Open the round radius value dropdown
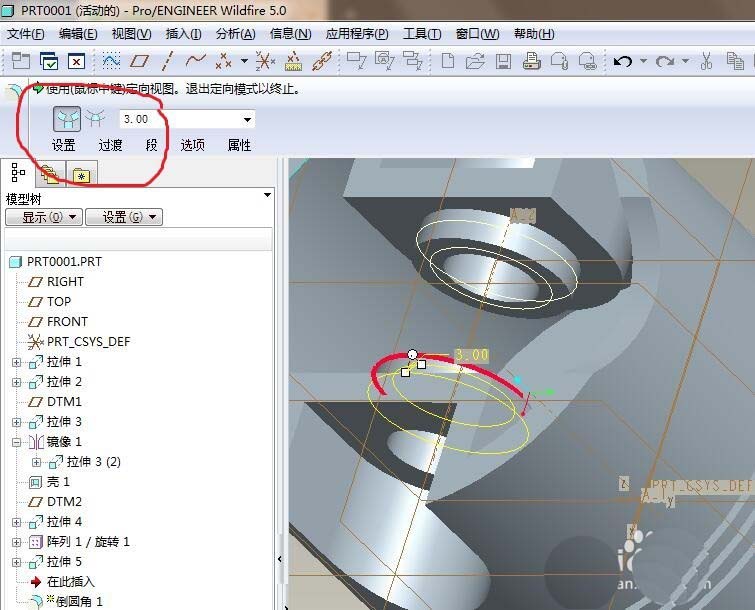 (247, 119)
